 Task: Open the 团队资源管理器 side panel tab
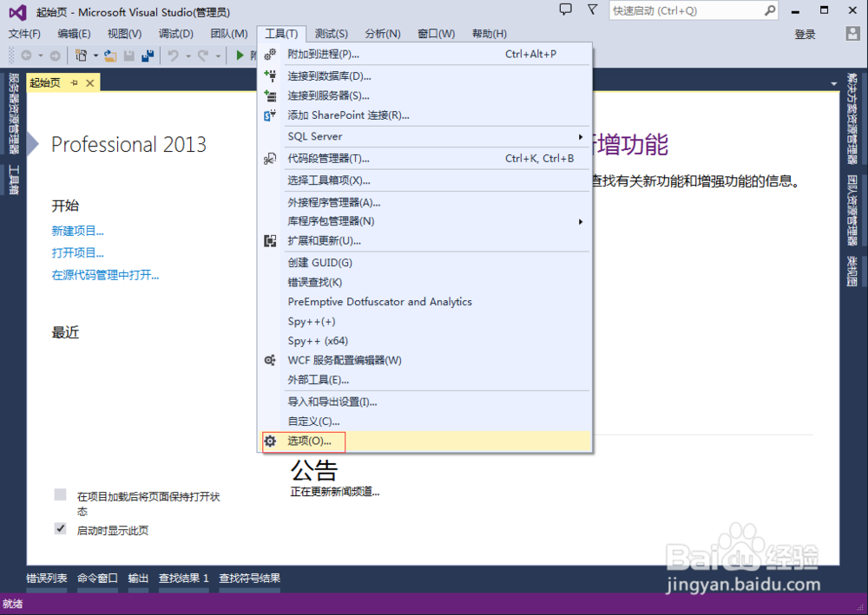852,210
